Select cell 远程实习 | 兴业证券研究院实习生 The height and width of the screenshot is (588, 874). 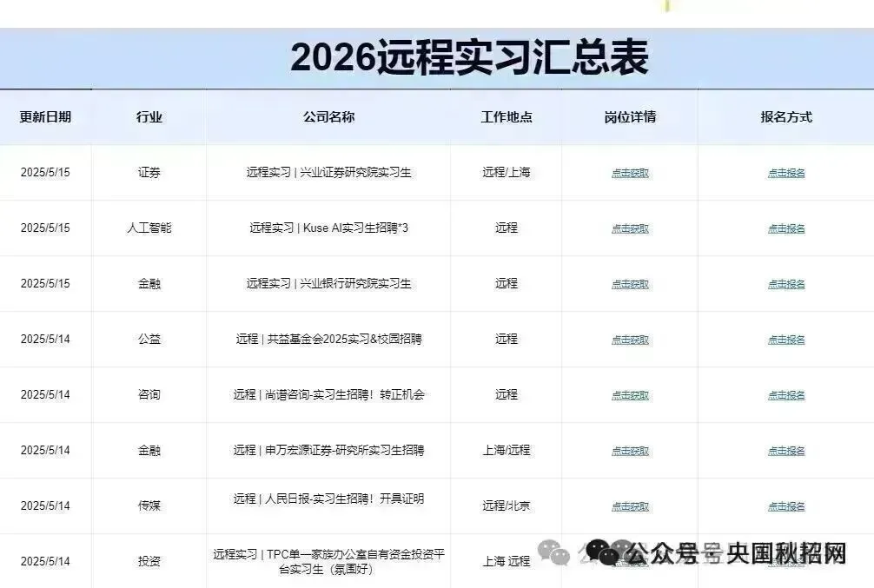click(x=328, y=172)
